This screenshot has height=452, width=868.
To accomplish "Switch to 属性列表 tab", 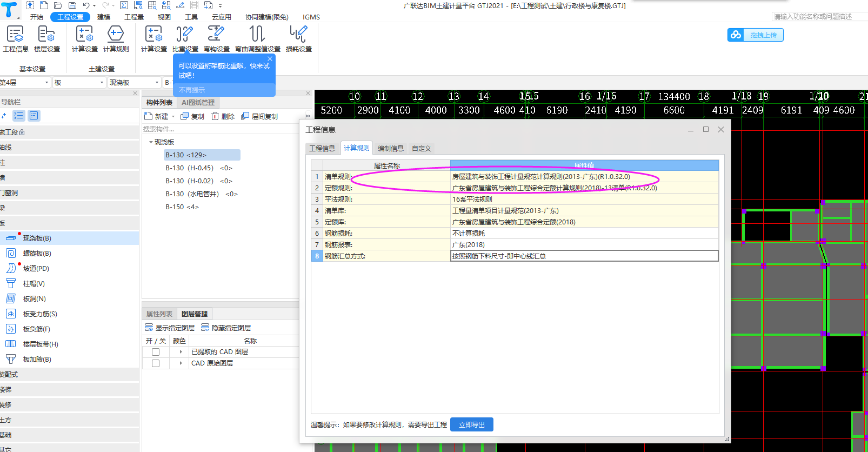I will 159,314.
